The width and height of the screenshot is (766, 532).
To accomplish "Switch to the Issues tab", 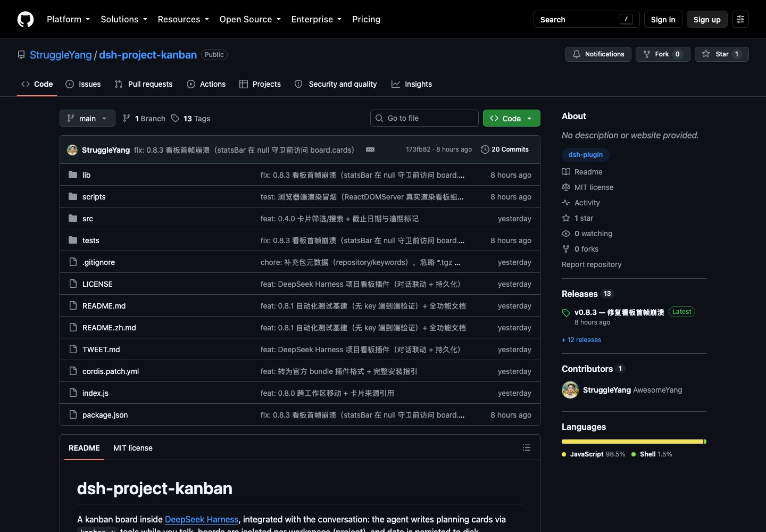I will [83, 84].
